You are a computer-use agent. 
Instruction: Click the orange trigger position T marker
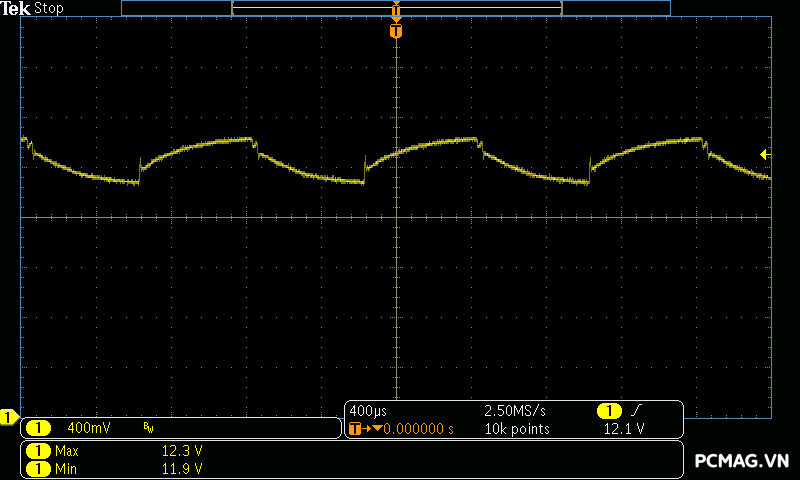click(396, 31)
